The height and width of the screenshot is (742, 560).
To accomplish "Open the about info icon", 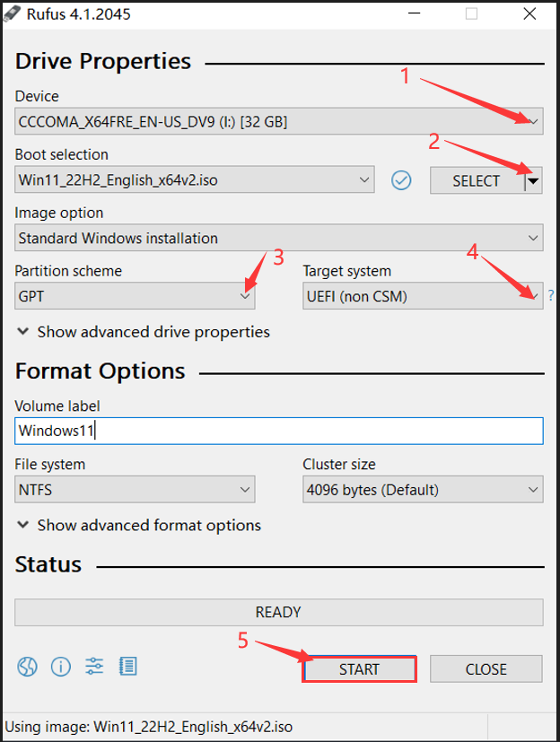I will tap(61, 668).
